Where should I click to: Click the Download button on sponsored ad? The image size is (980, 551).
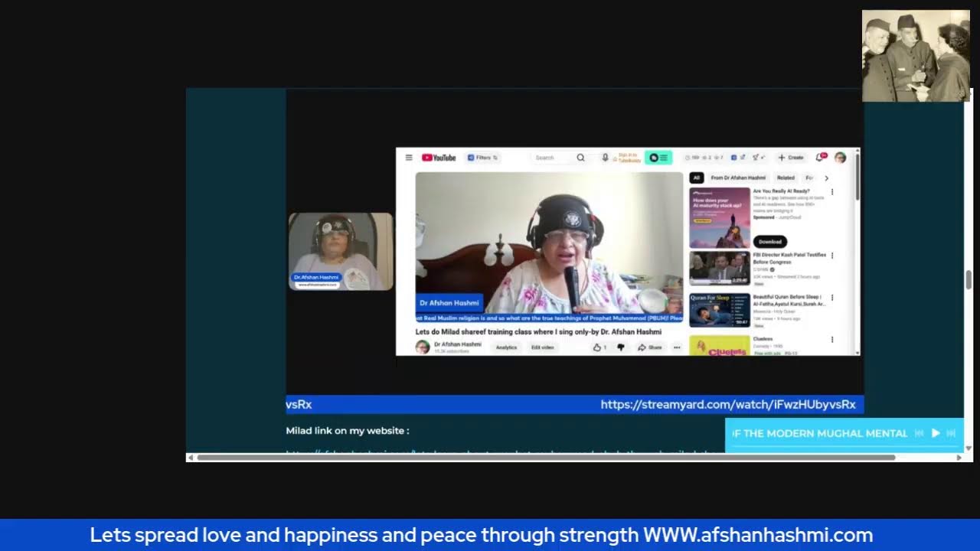[769, 241]
